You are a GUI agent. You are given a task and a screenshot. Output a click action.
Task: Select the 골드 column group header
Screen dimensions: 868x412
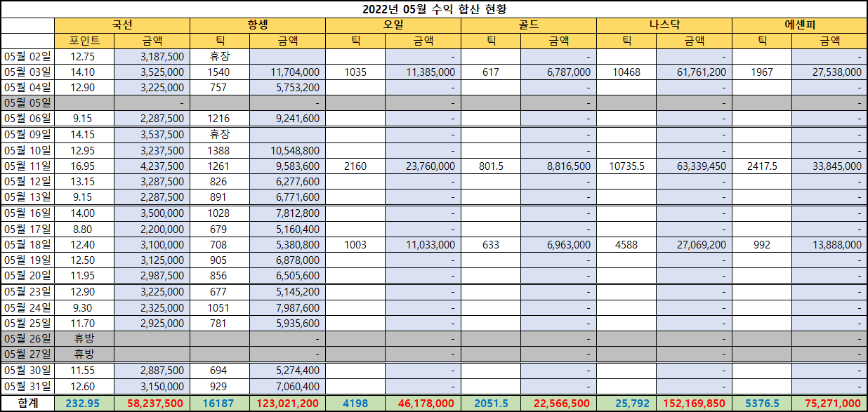[529, 25]
